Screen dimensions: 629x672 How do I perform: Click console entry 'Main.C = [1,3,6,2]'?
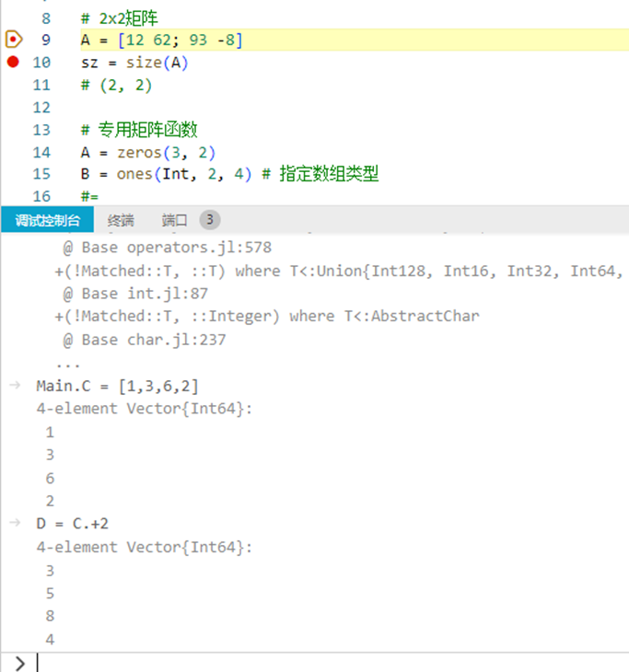pos(118,386)
